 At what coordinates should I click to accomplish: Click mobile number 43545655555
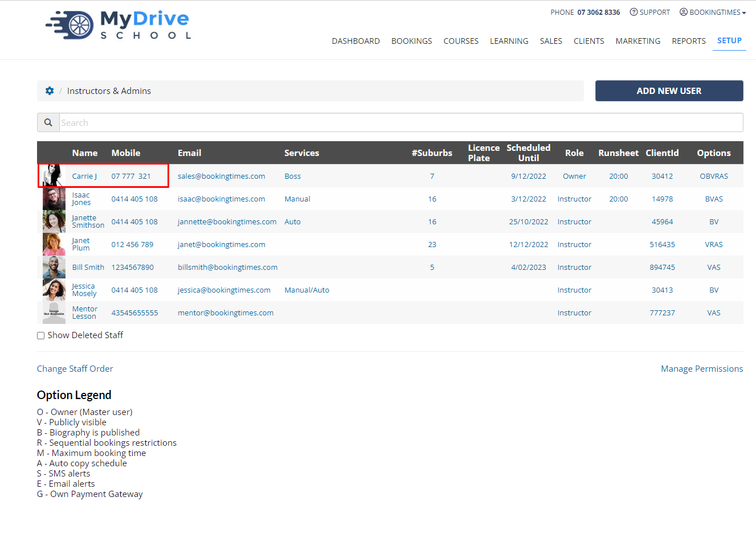click(135, 313)
